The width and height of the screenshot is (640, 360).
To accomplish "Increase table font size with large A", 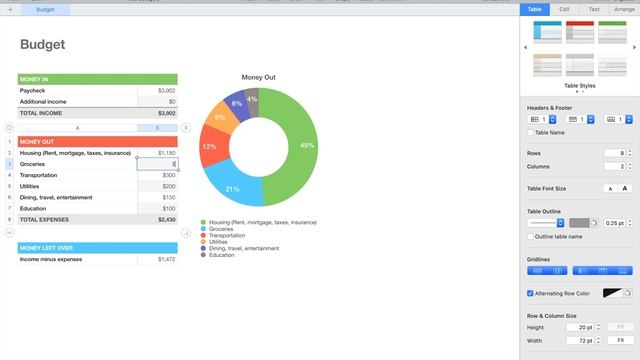I will (625, 189).
